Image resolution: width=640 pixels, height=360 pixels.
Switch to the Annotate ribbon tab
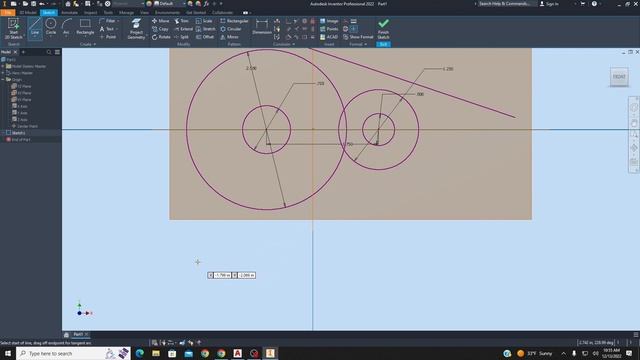click(69, 13)
